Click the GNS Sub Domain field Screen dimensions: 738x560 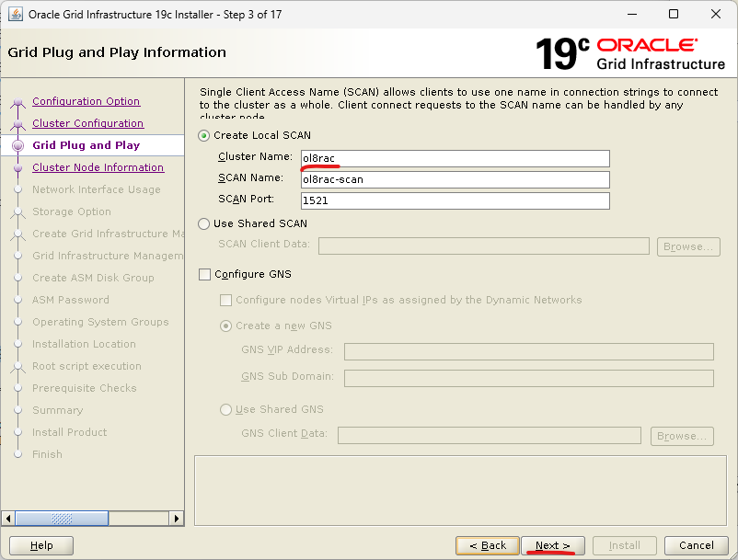pyautogui.click(x=529, y=378)
